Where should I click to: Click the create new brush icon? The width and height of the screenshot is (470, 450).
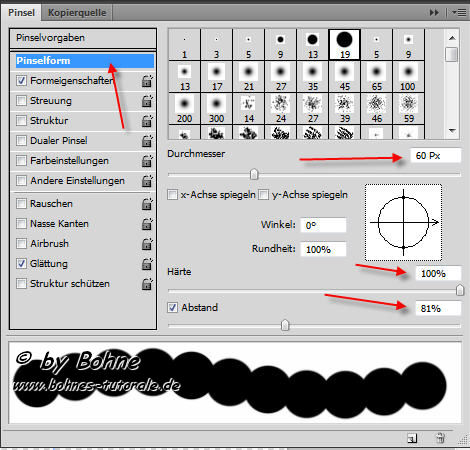tap(412, 438)
